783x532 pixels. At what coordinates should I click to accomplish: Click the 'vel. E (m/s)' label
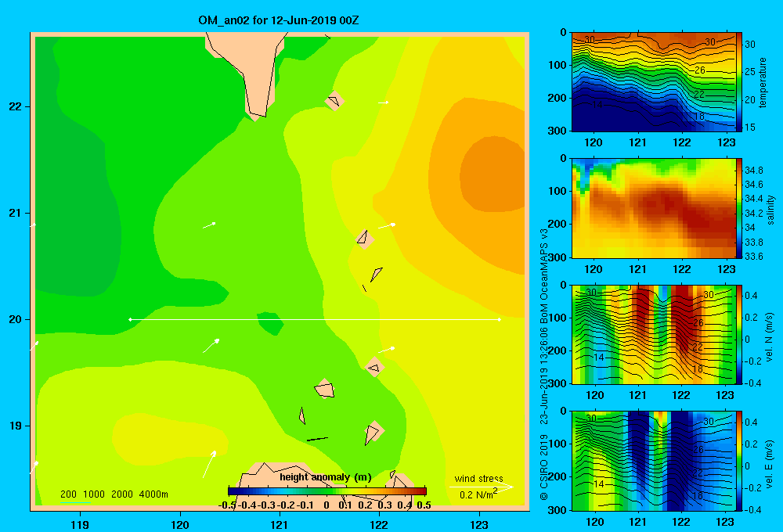(770, 463)
